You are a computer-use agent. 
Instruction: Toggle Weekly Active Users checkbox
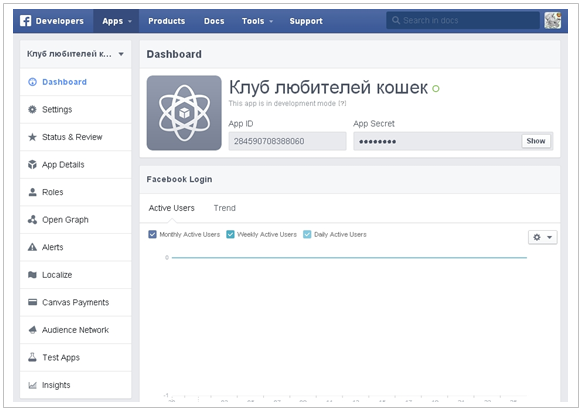230,234
